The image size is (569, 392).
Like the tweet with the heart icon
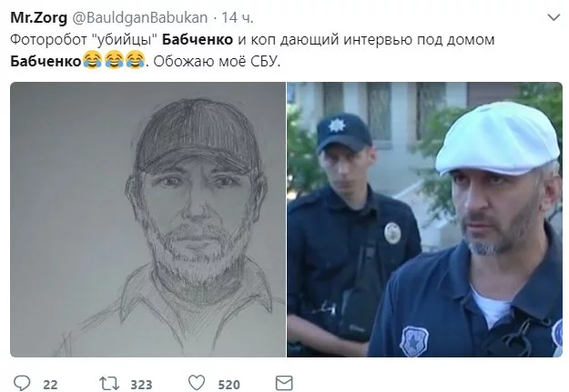click(x=197, y=383)
